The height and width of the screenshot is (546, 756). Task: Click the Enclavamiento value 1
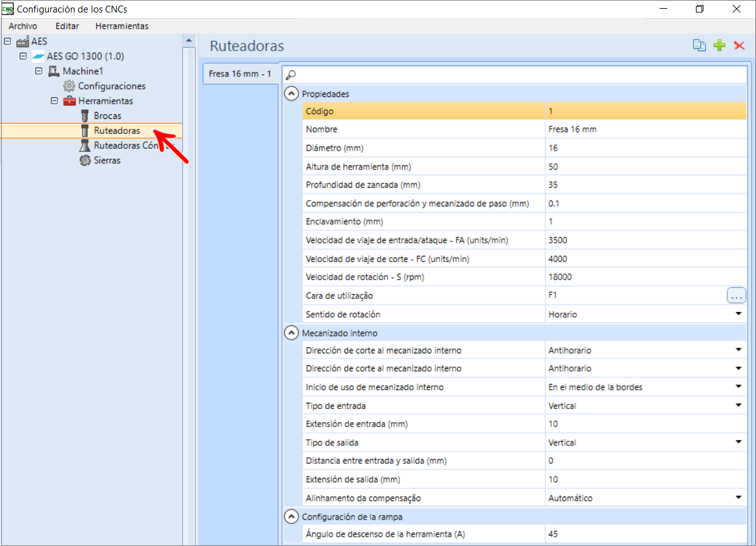646,221
